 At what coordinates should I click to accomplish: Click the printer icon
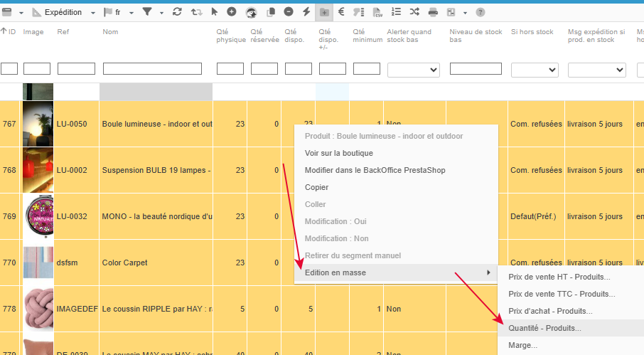click(x=433, y=12)
